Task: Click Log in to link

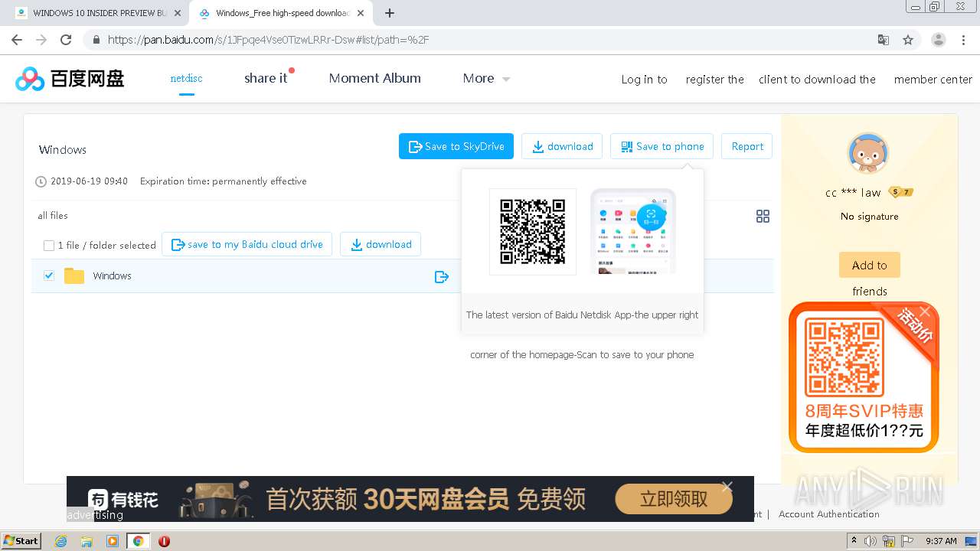Action: point(644,80)
